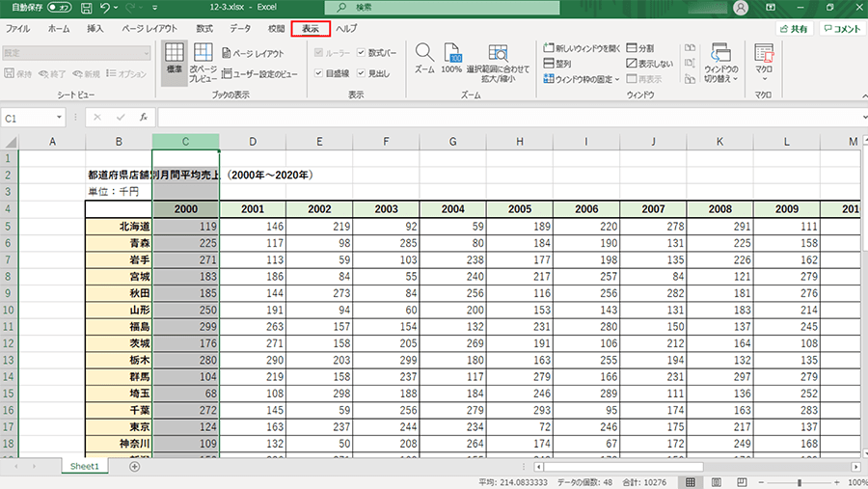The width and height of the screenshot is (868, 489).
Task: Toggle the 数式バー checkbox
Action: click(x=361, y=53)
